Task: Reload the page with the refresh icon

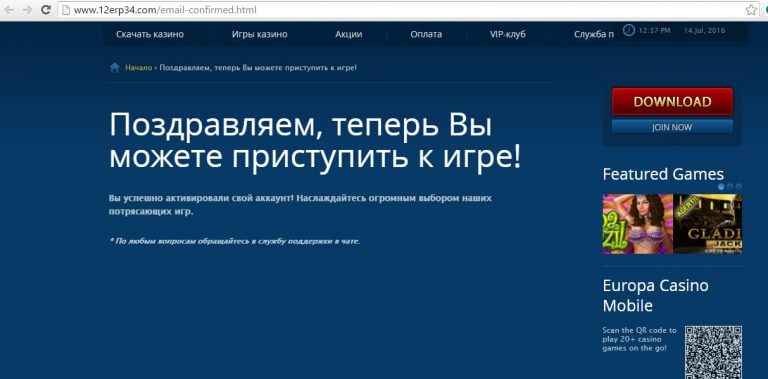Action: (46, 10)
